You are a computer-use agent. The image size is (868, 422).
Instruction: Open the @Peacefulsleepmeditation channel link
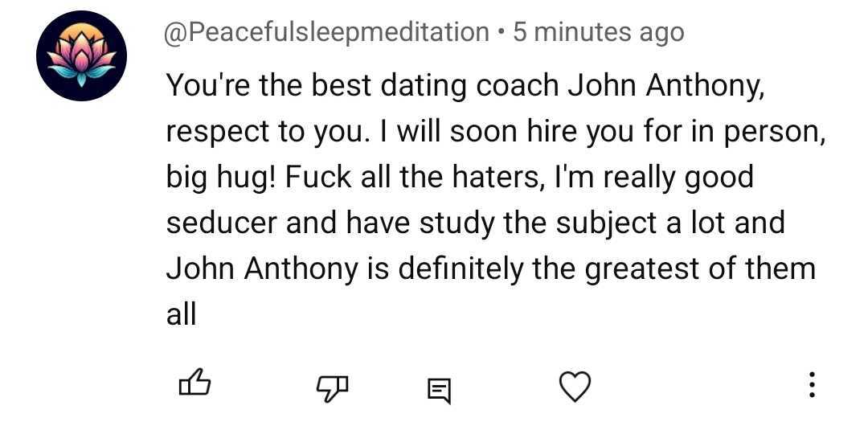326,32
